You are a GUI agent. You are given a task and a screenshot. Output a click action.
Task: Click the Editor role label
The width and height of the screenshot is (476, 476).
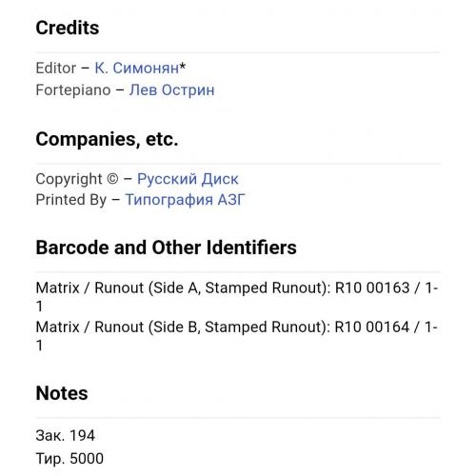(x=56, y=68)
